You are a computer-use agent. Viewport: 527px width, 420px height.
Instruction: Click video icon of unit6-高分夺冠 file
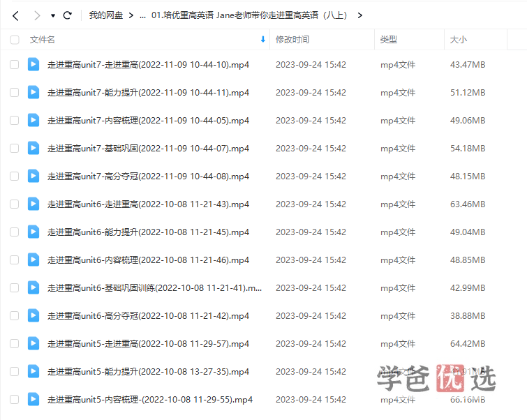[34, 315]
